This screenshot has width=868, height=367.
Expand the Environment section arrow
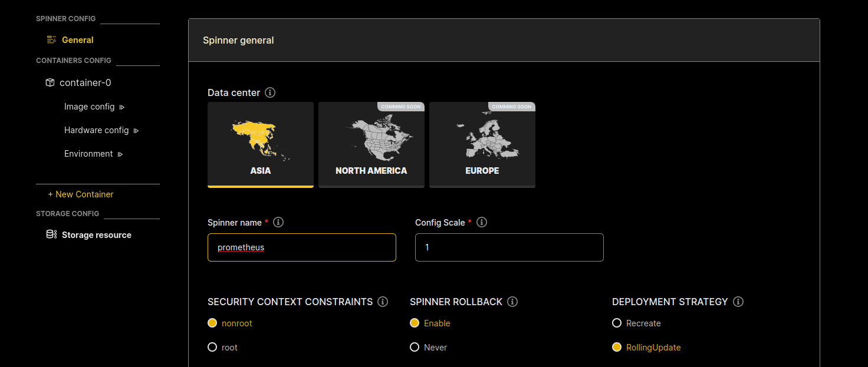120,154
